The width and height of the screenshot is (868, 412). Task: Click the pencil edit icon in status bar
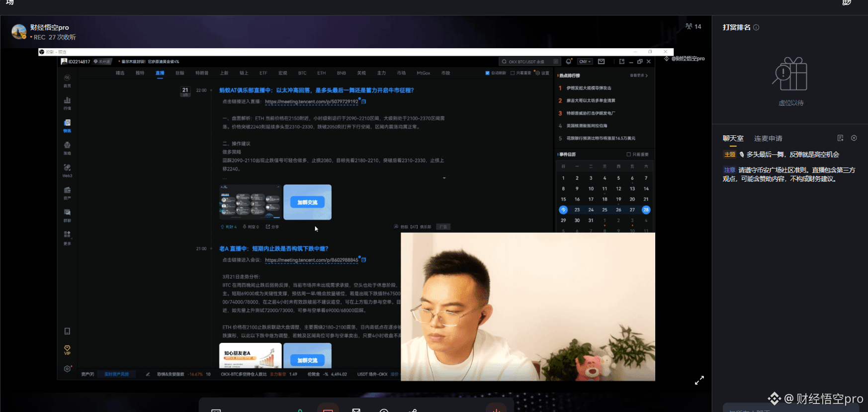point(148,374)
